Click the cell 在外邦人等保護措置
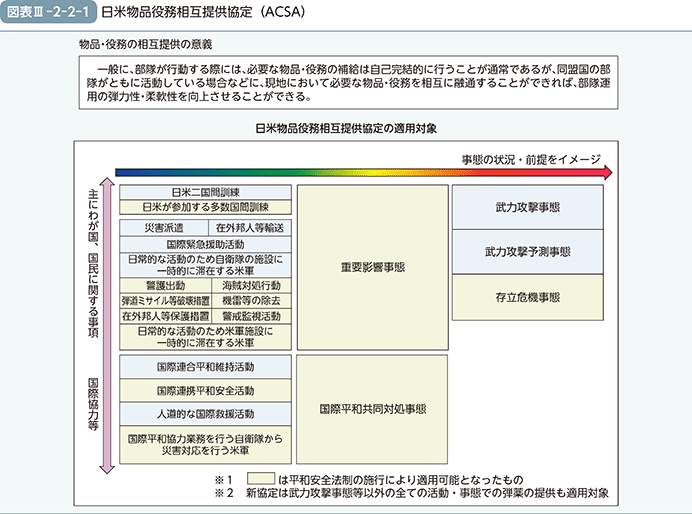 (x=165, y=316)
